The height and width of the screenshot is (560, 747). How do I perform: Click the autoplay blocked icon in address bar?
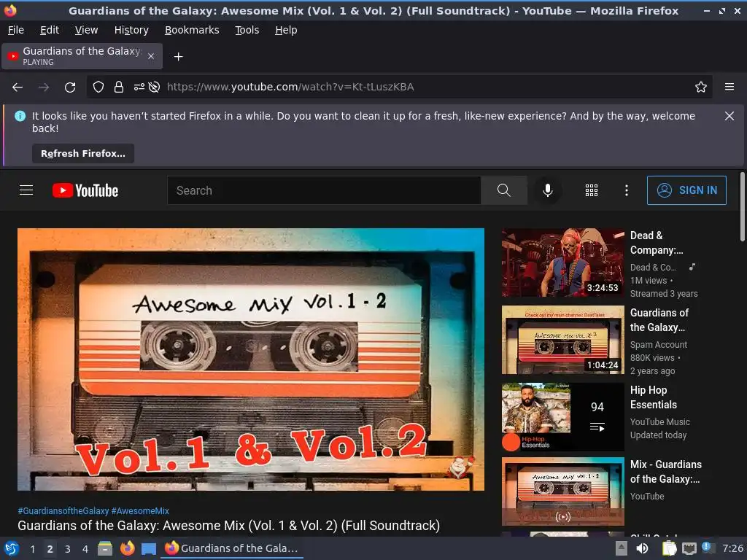[154, 87]
